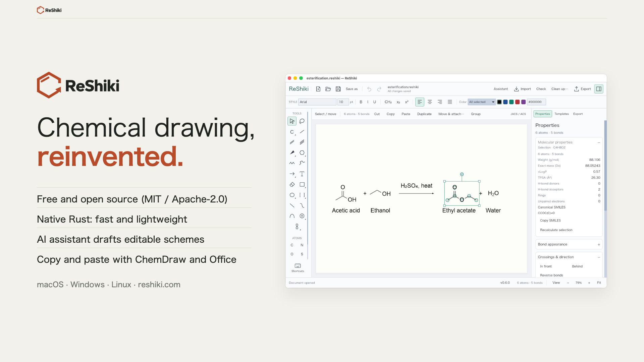Click the hex color field #000000
The width and height of the screenshot is (644, 362).
(x=536, y=102)
